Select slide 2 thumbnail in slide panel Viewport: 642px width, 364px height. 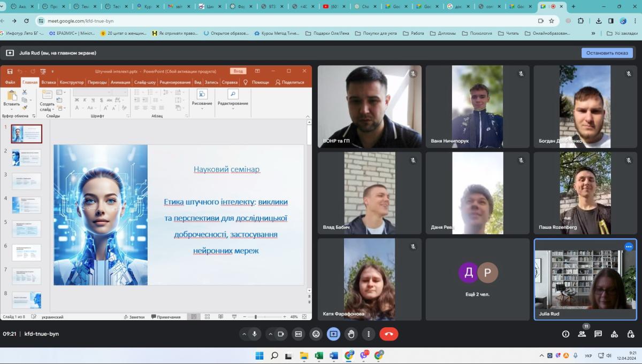pos(26,158)
